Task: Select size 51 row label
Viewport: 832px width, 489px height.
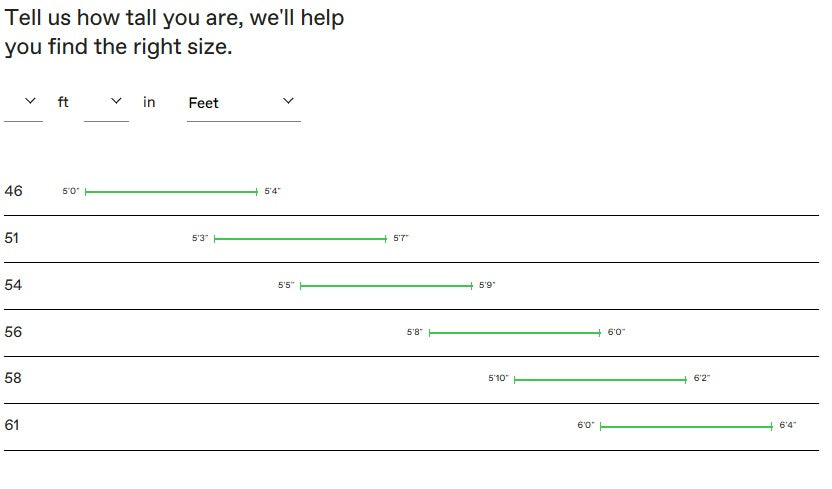Action: 12,238
